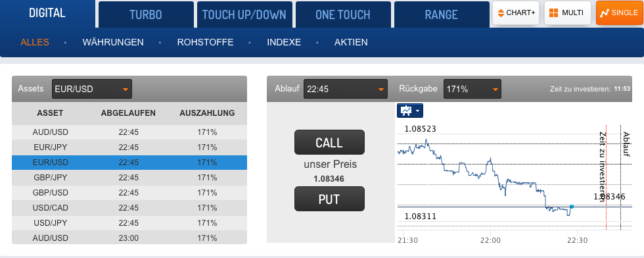644x258 pixels.
Task: Switch to the TURBO tab
Action: [146, 15]
